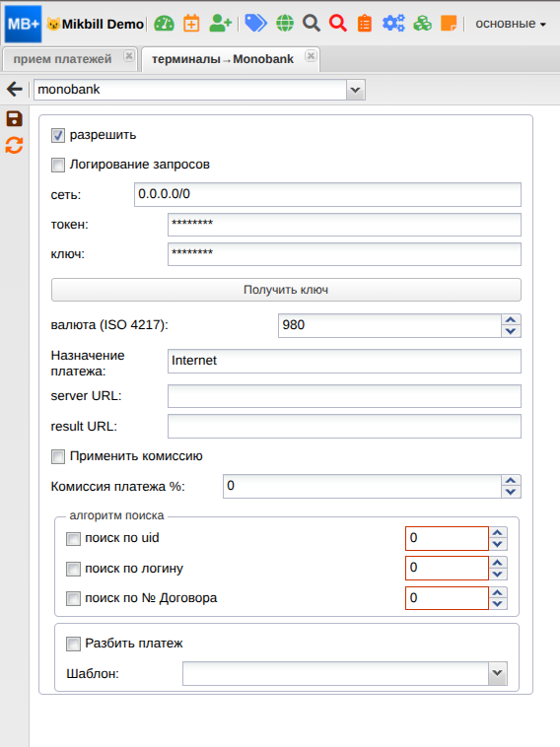
Task: Click the Mikbill Demo title
Action: click(x=103, y=24)
